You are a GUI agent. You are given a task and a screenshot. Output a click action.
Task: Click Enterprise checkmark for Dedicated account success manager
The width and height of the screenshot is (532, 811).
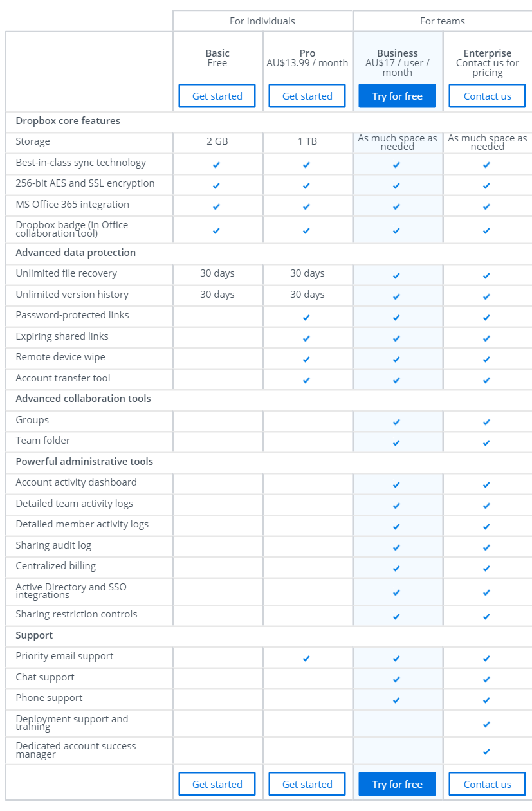click(x=486, y=751)
